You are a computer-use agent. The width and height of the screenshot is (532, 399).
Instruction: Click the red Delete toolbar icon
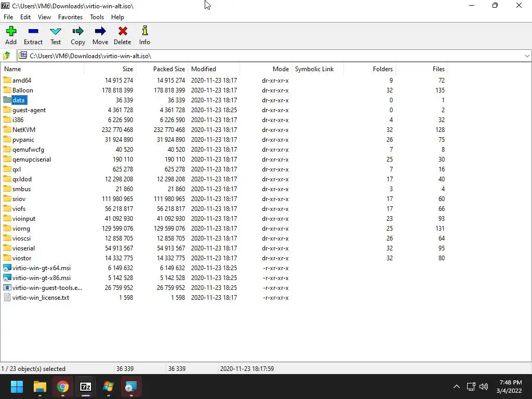[x=123, y=31]
